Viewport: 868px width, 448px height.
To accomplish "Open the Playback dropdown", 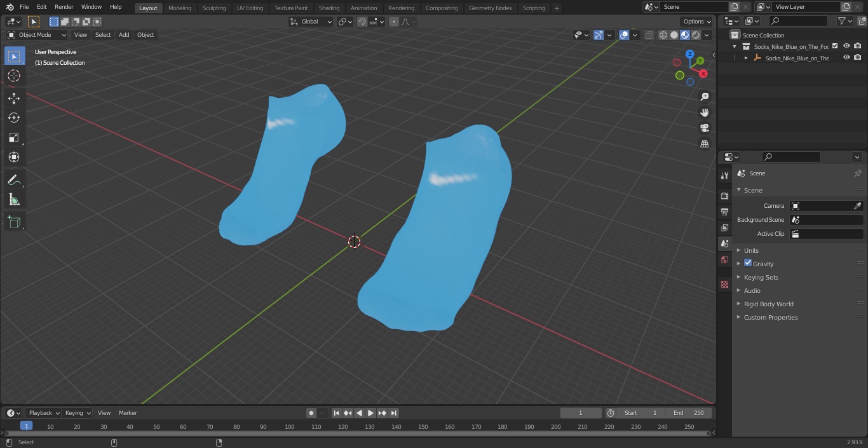I will [x=43, y=413].
